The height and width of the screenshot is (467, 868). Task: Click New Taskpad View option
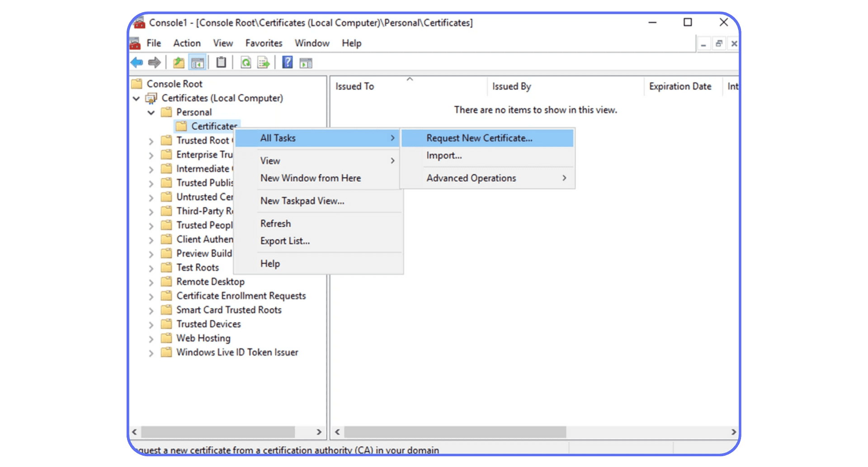302,201
